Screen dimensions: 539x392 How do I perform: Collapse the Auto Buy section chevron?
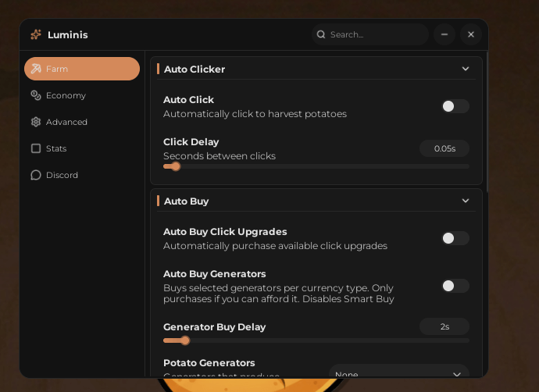pyautogui.click(x=466, y=201)
